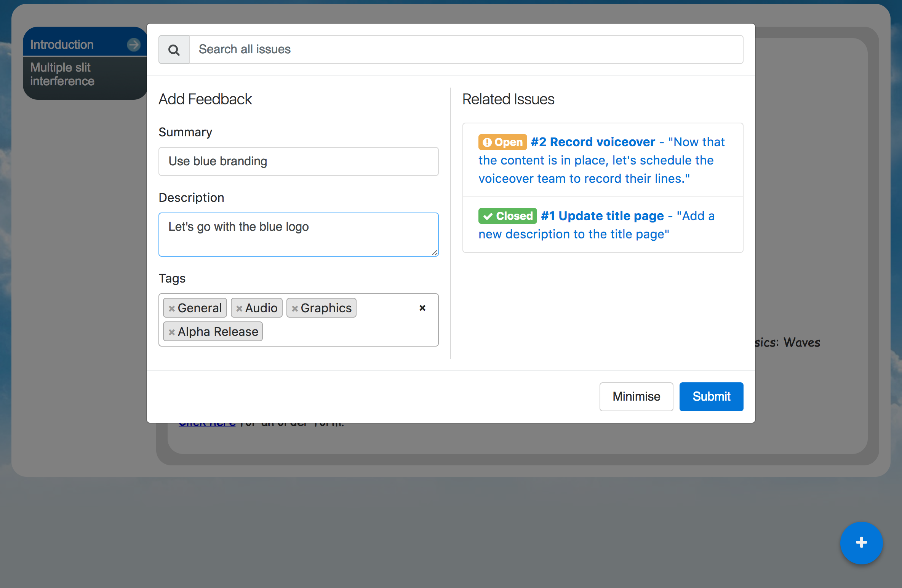Remove the General tag
Viewport: 902px width, 588px height.
tap(172, 308)
